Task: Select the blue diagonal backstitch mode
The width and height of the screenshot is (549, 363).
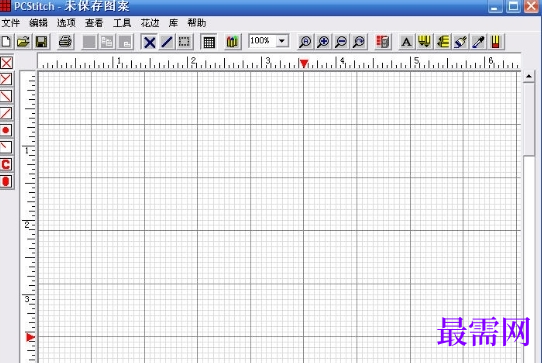Action: click(x=167, y=42)
